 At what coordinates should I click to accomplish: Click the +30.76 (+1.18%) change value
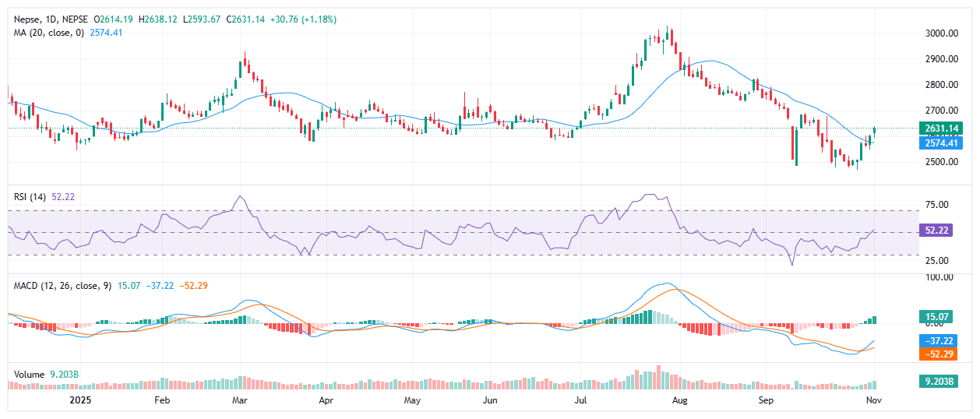pyautogui.click(x=302, y=19)
